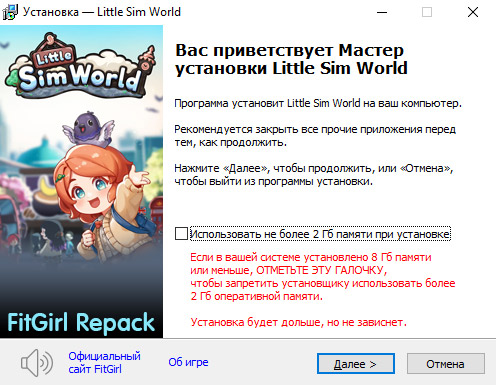This screenshot has height=385, width=496.
Task: Close the installer window
Action: pyautogui.click(x=473, y=12)
